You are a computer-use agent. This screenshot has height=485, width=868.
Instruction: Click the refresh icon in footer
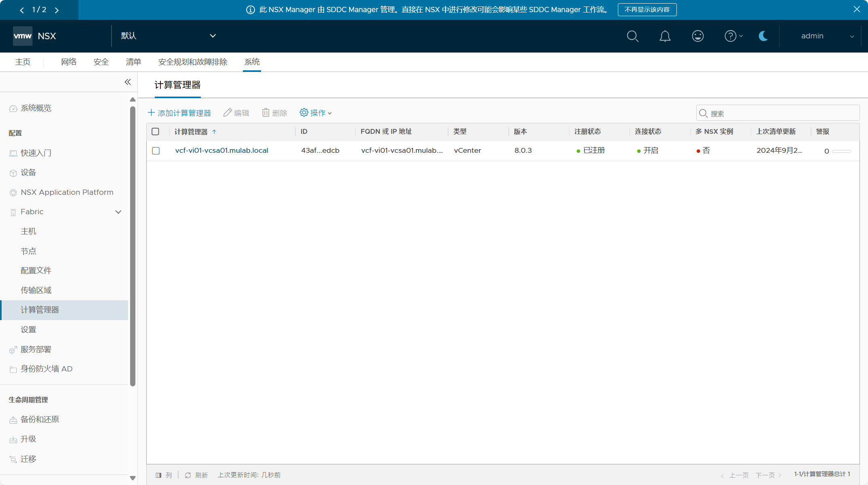[188, 475]
